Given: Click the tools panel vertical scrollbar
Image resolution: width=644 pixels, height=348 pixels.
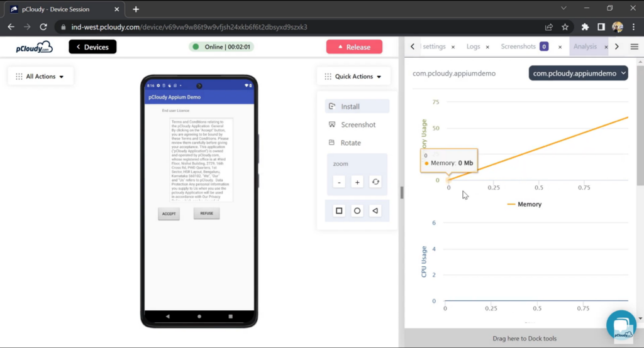Looking at the screenshot, I should (640, 126).
